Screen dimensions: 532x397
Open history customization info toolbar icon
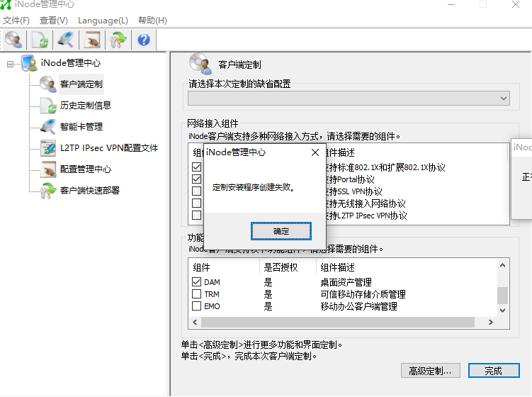(x=40, y=40)
